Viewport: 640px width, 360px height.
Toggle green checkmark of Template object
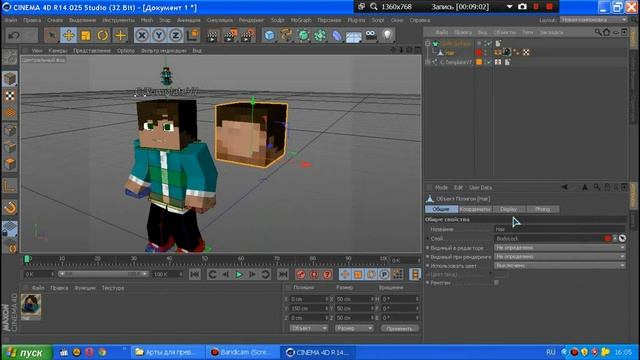click(489, 62)
